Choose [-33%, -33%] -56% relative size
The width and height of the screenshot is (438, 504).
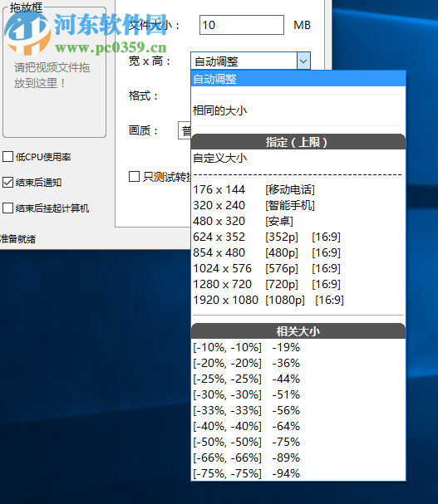coord(298,410)
